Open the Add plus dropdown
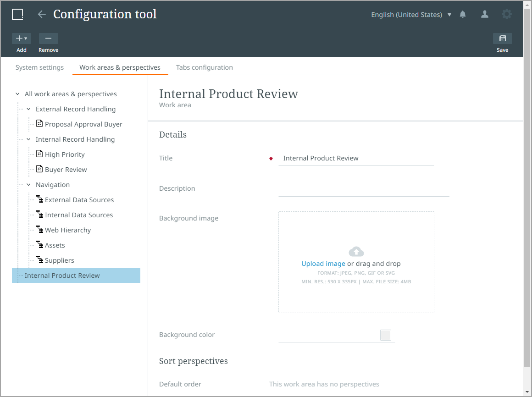532x397 pixels. [x=21, y=39]
